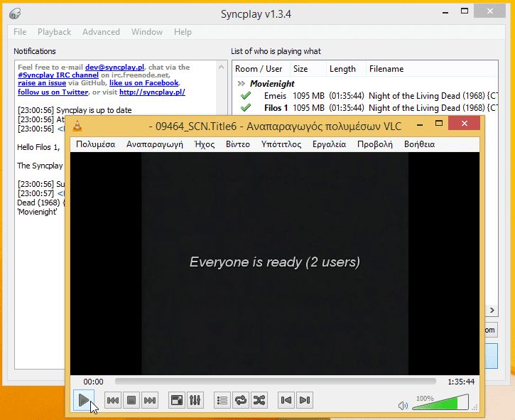The width and height of the screenshot is (515, 420).
Task: Collapse the Movienight room entry
Action: tap(242, 84)
